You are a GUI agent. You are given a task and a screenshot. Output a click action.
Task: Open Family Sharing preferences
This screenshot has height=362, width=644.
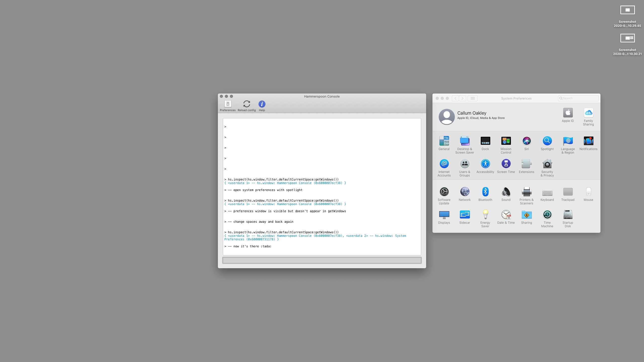[588, 113]
